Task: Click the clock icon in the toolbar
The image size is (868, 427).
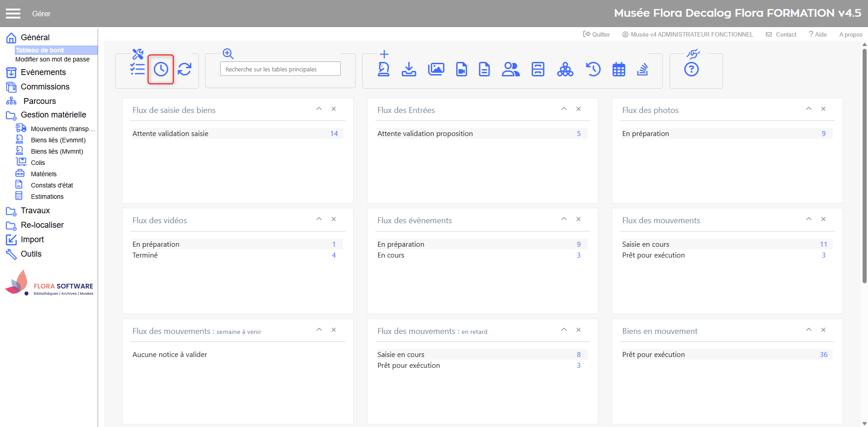Action: [x=161, y=69]
